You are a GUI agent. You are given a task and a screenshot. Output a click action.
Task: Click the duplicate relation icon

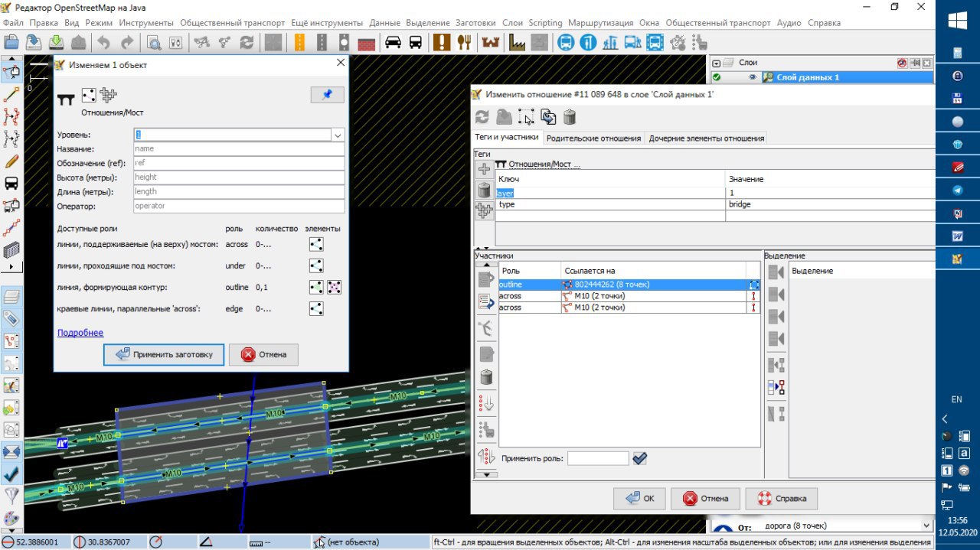[548, 117]
